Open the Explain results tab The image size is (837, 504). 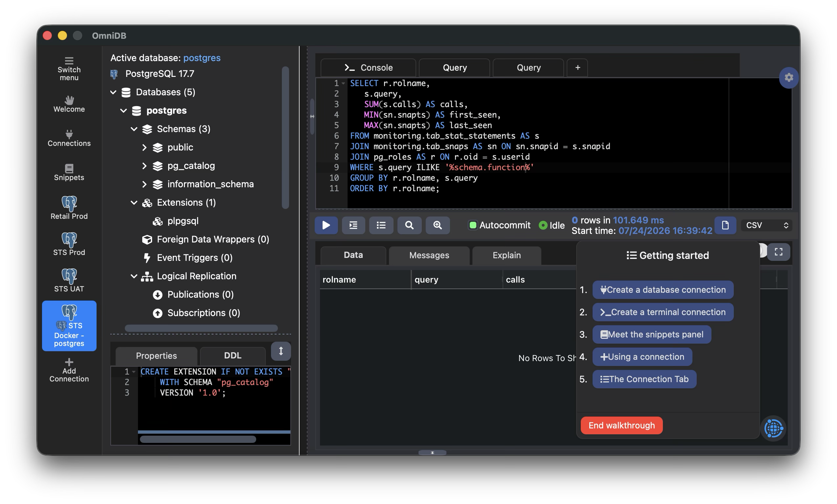tap(506, 255)
